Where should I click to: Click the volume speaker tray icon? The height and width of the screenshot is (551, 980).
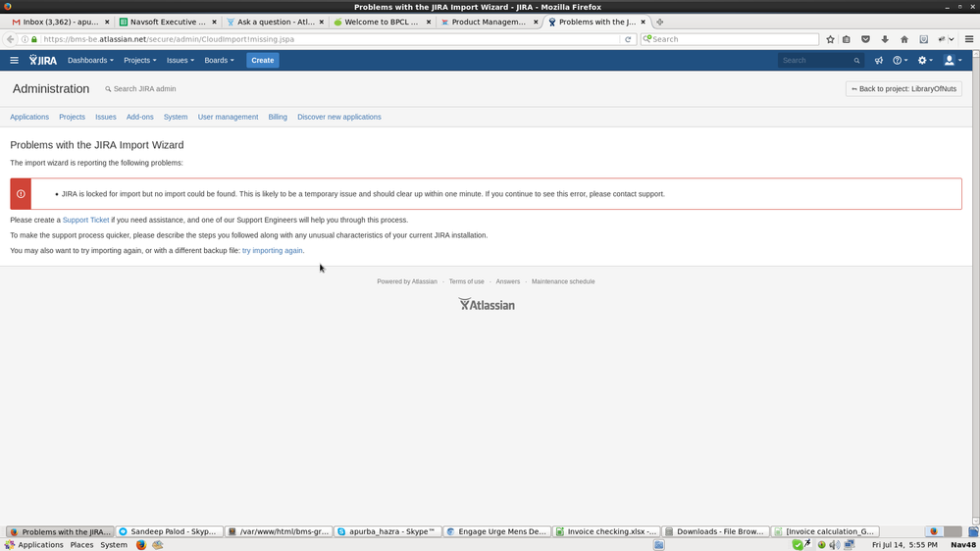click(835, 545)
